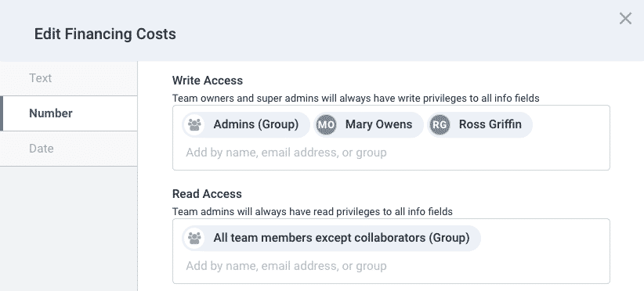The image size is (644, 291).
Task: Close the Edit Financing Costs dialog
Action: coord(625,19)
